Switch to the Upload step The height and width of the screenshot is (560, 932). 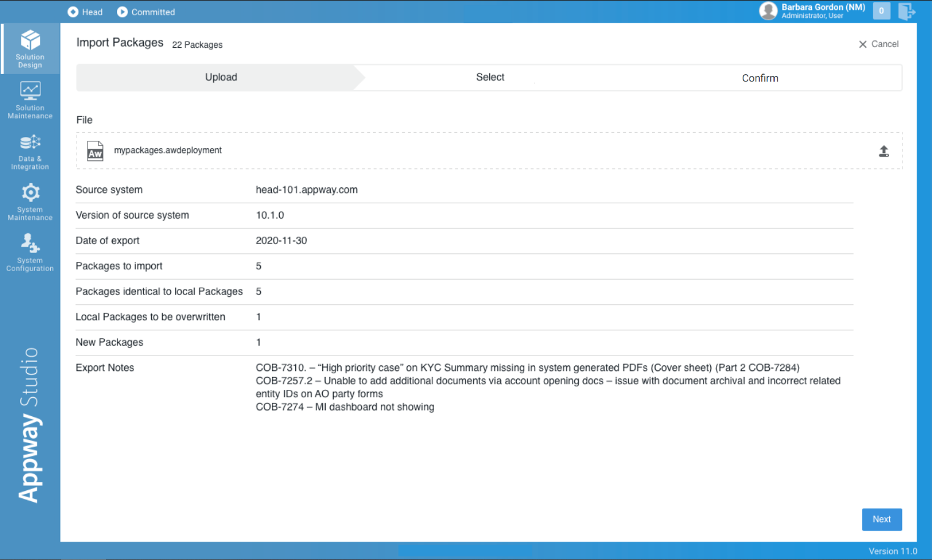(x=220, y=77)
